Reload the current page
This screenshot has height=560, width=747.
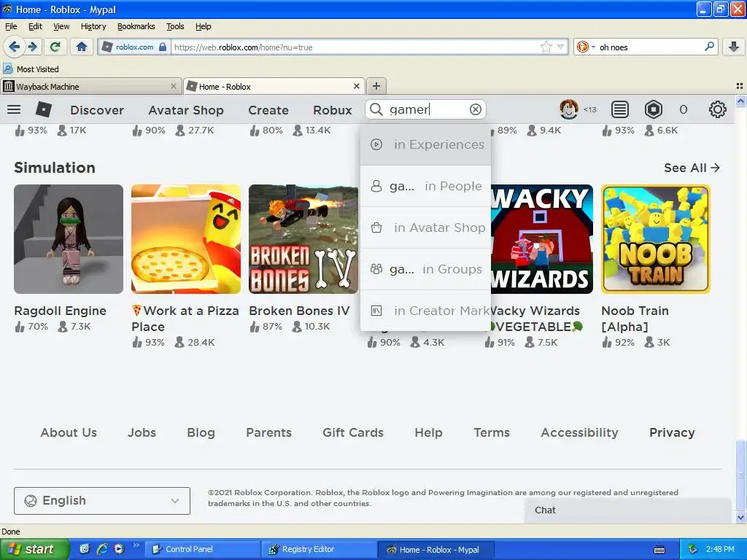coord(55,47)
